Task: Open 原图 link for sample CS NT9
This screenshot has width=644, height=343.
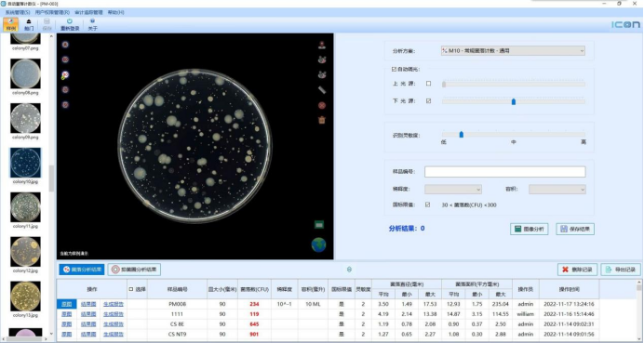Action: [x=66, y=334]
